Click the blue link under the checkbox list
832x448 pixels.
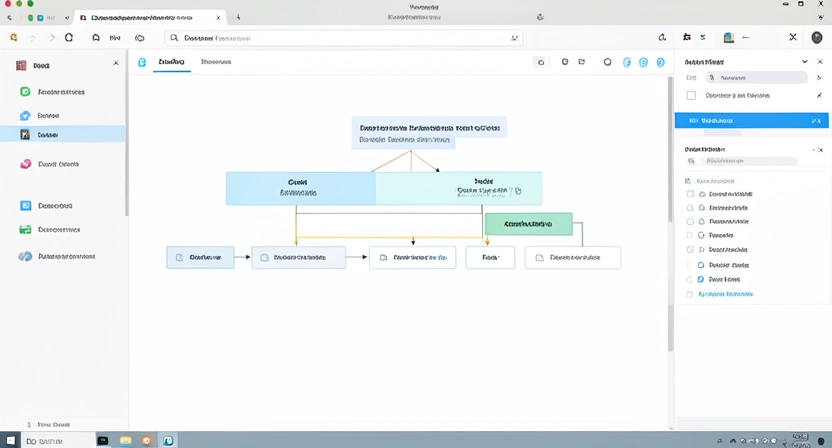pyautogui.click(x=725, y=295)
